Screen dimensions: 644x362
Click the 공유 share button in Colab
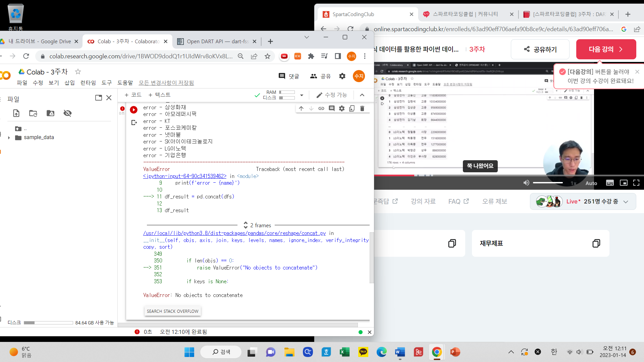(321, 76)
